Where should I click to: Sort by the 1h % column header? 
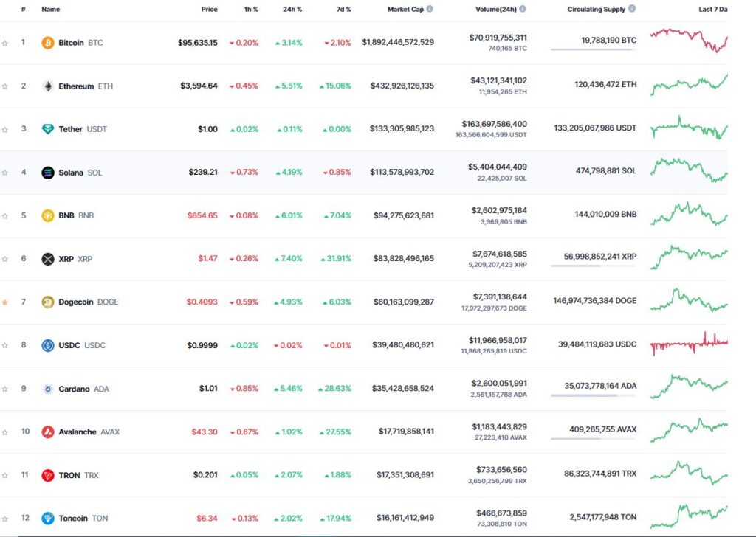251,9
